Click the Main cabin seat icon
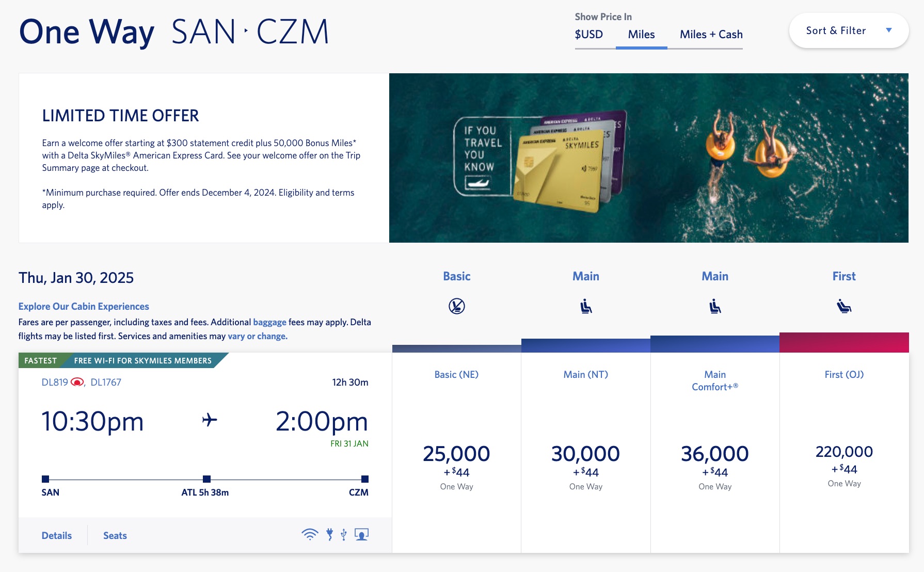 click(586, 306)
